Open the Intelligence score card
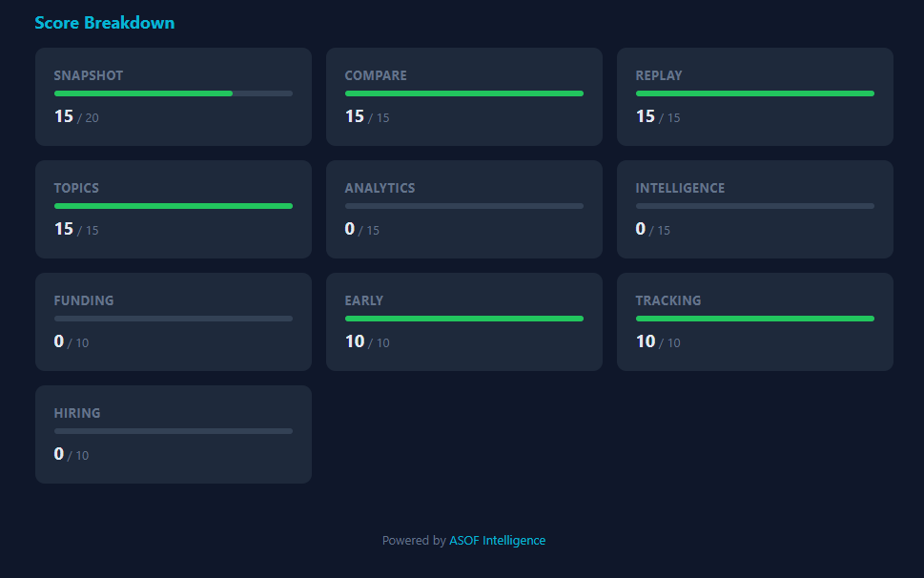Viewport: 924px width, 578px height. coord(755,210)
